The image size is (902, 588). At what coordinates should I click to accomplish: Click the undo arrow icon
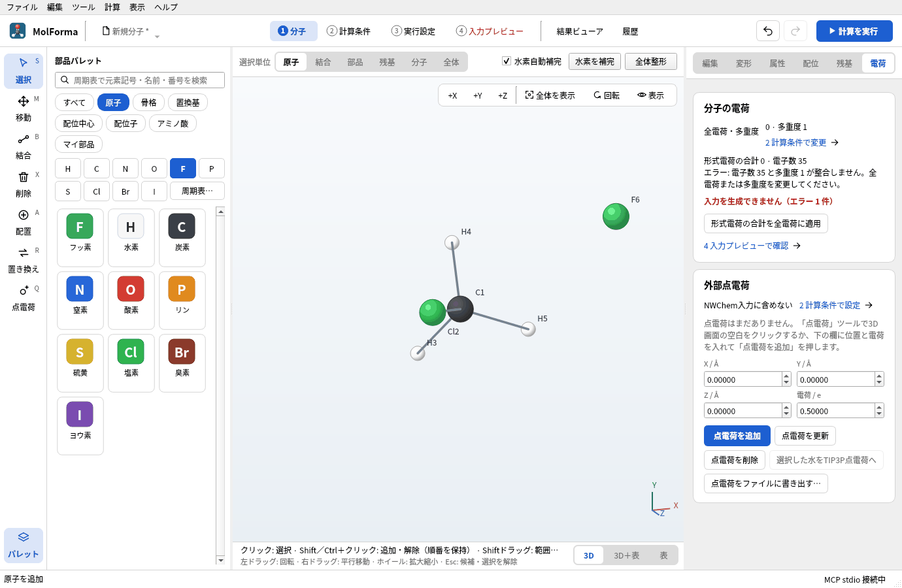(x=768, y=31)
